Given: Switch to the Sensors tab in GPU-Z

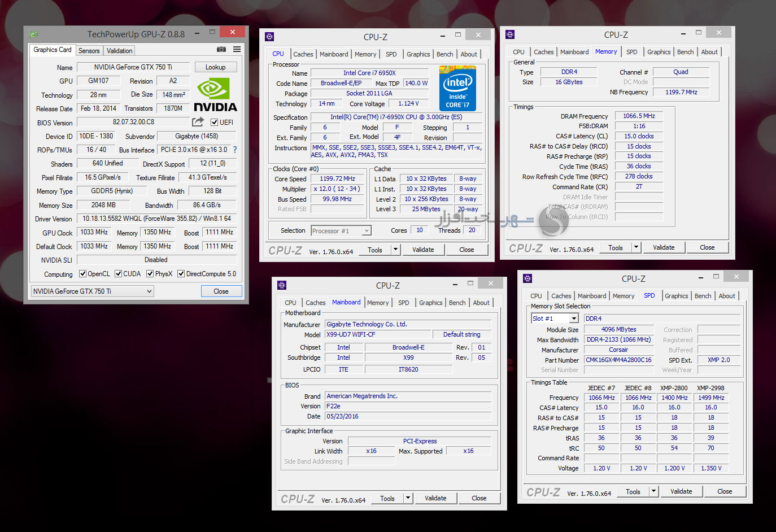Looking at the screenshot, I should click(x=89, y=51).
